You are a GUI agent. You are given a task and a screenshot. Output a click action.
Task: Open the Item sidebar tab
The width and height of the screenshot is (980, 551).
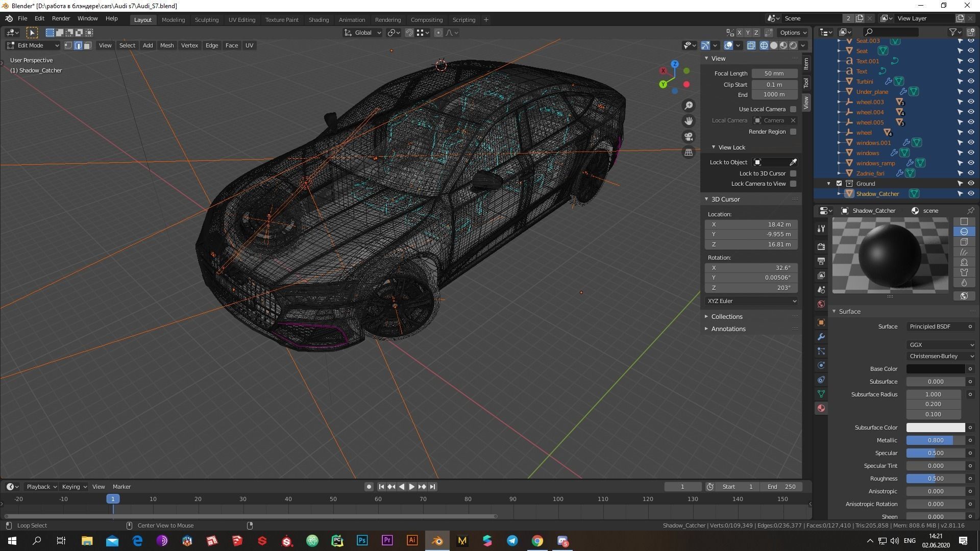tap(806, 63)
